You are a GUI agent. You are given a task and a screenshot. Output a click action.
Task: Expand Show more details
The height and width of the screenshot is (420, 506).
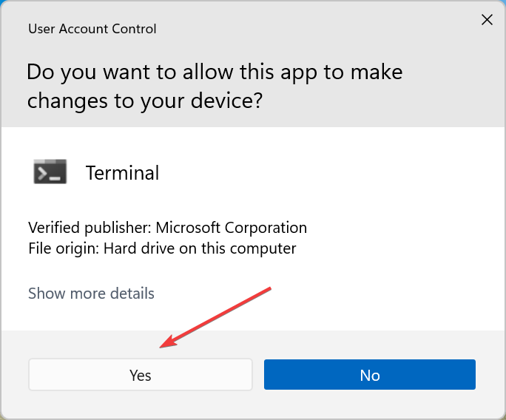pos(91,294)
